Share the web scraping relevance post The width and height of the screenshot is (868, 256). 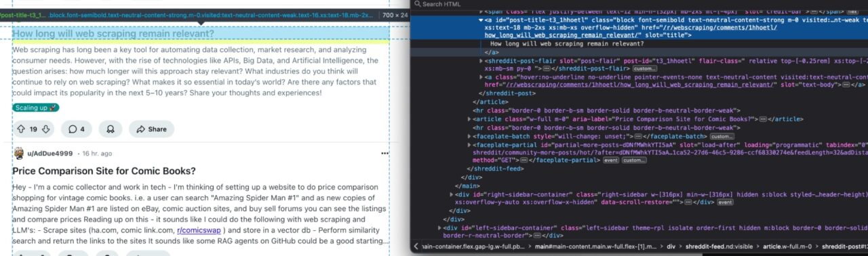(x=151, y=129)
